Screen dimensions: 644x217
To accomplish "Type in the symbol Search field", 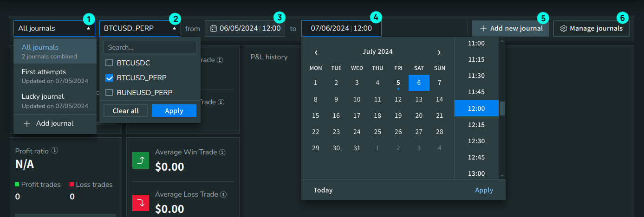I will (150, 47).
